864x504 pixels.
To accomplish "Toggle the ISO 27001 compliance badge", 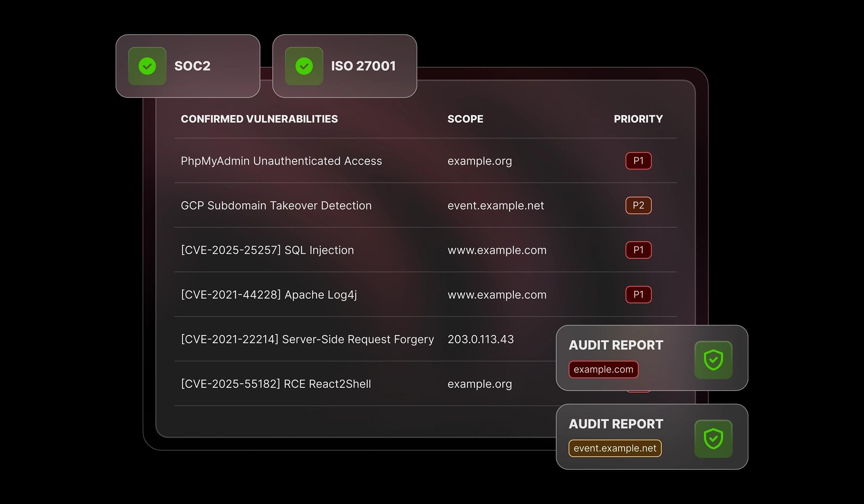I will [x=345, y=66].
